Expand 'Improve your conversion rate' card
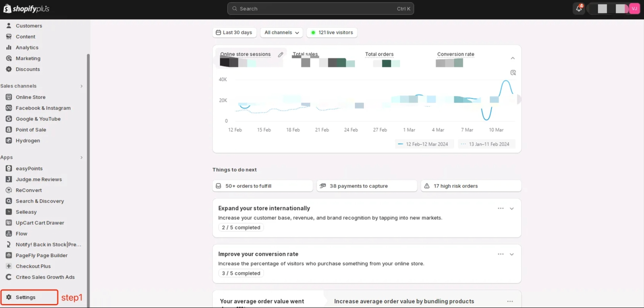The width and height of the screenshot is (644, 308). coord(512,254)
